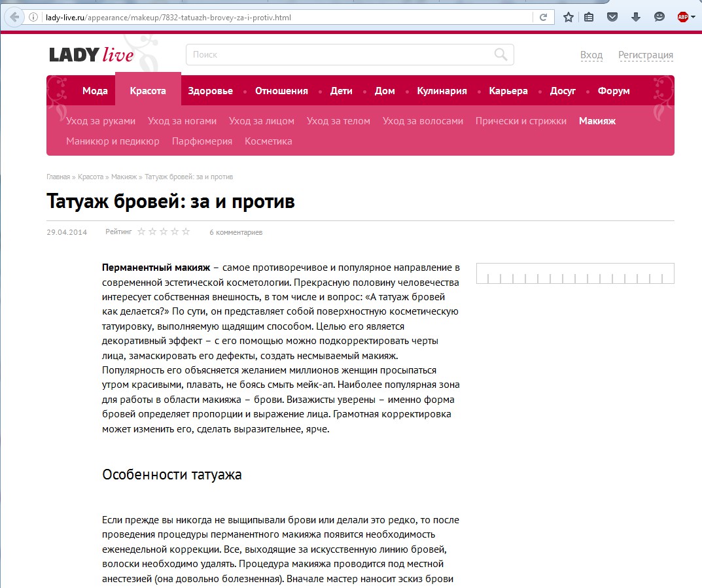This screenshot has width=702, height=588.
Task: Click bold text Перманентный макияж
Action: click(156, 268)
